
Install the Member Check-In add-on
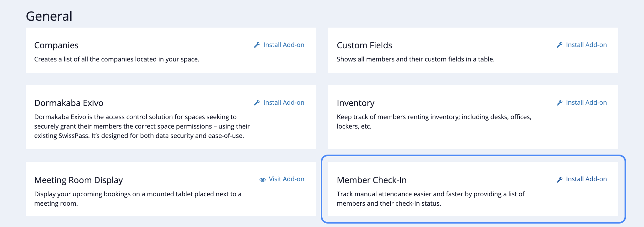coord(586,179)
